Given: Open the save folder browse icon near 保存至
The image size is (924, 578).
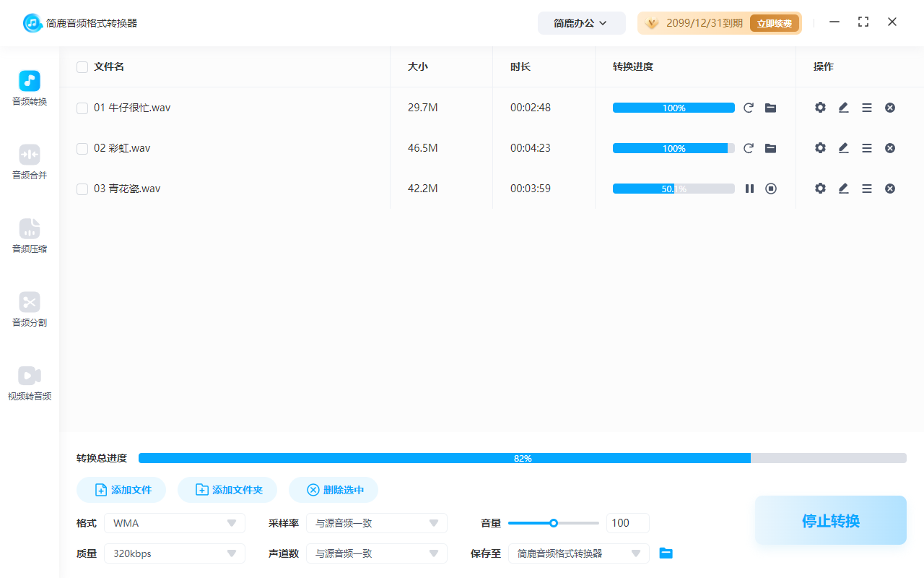Looking at the screenshot, I should pos(666,553).
